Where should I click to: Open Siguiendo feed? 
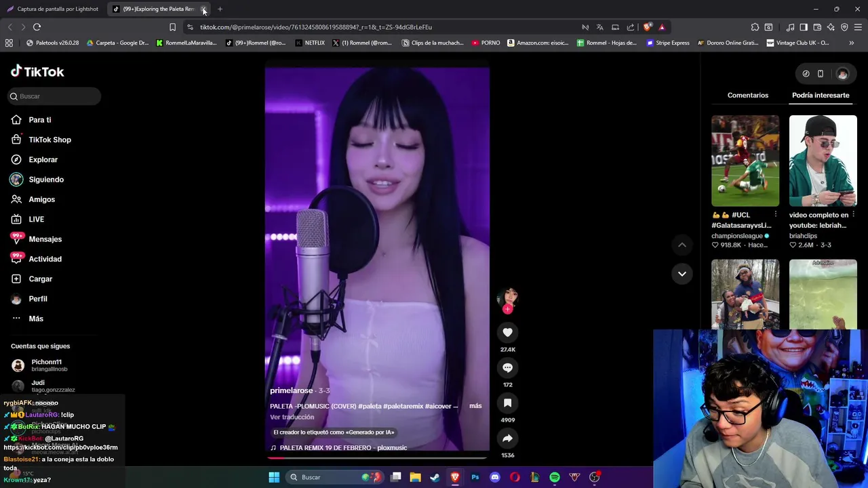click(x=46, y=180)
